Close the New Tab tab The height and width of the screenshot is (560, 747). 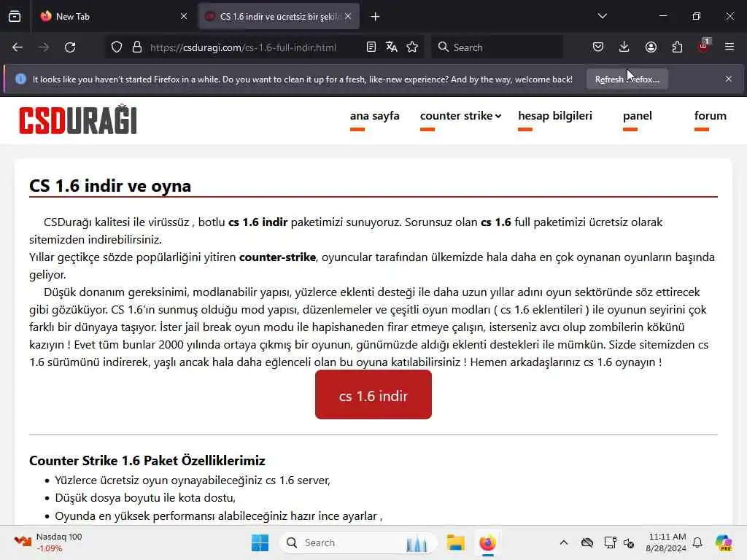coord(184,16)
